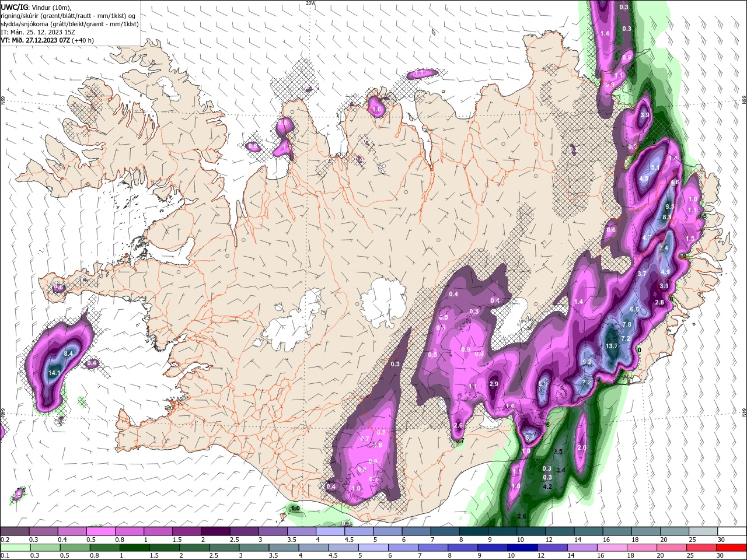Click the light purple swatch labeled 14 on lower scale
This screenshot has height=560, width=747.
(x=581, y=548)
